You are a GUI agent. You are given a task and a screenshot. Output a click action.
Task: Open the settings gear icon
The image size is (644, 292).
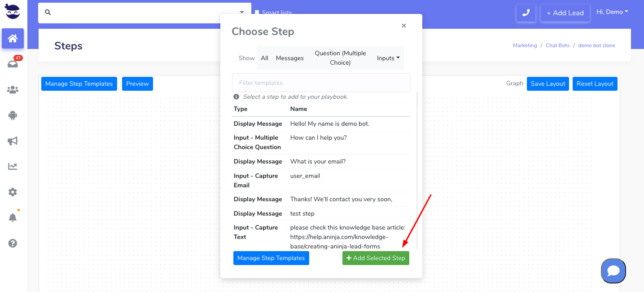(13, 192)
